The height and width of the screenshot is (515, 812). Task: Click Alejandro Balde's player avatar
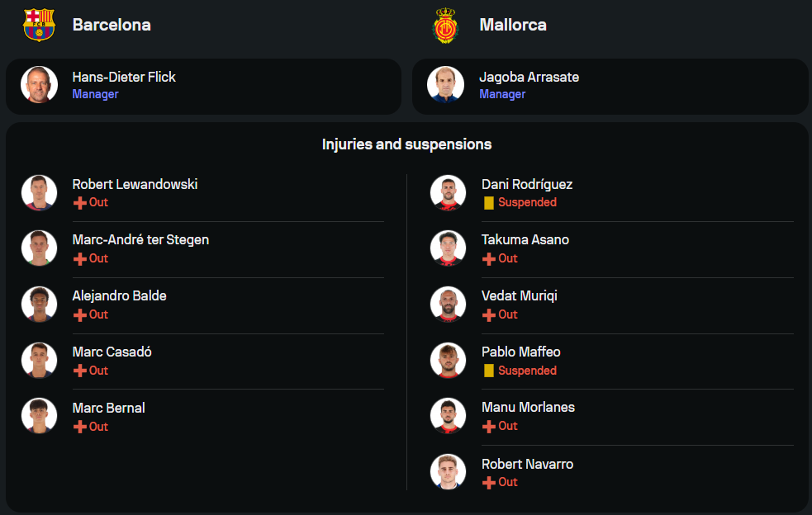(x=39, y=304)
